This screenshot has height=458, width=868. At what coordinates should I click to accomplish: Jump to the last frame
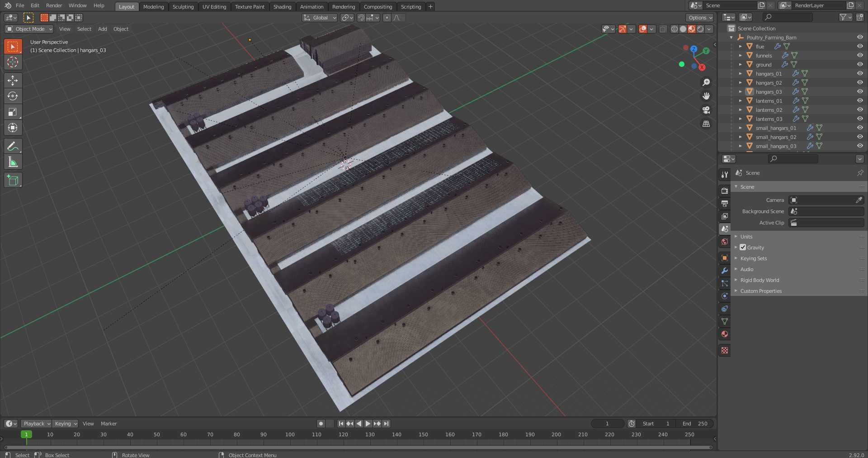(x=386, y=424)
